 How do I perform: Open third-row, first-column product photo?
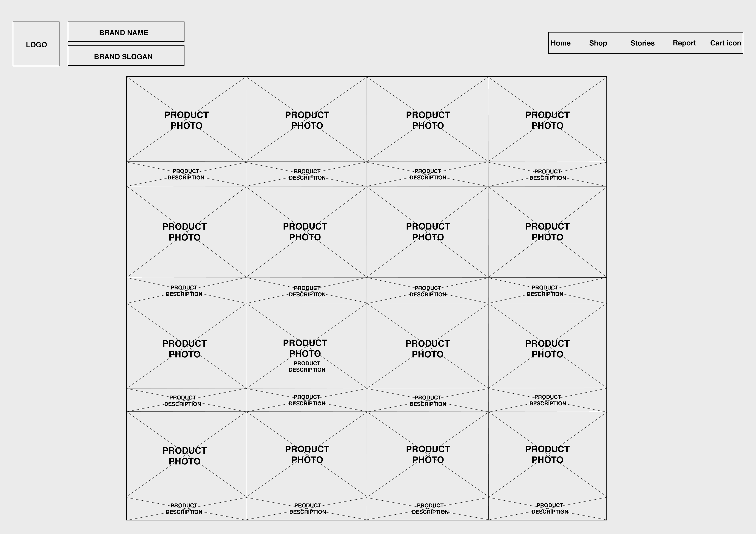tap(184, 348)
